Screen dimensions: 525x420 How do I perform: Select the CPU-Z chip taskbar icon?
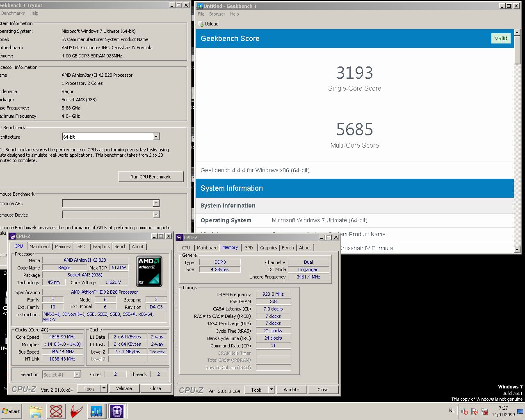[116, 411]
